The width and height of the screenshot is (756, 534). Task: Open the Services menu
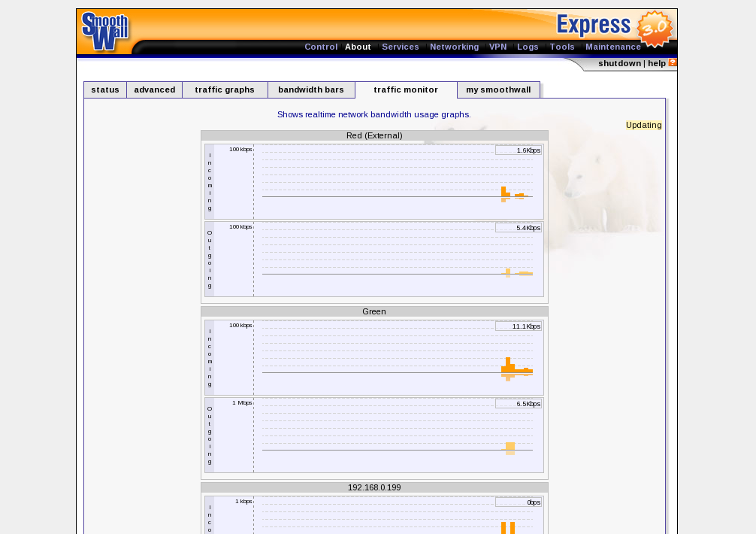click(x=401, y=47)
